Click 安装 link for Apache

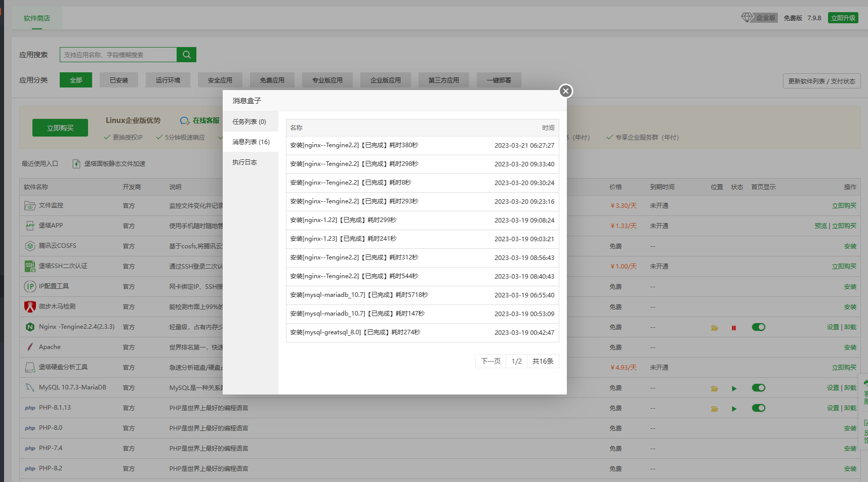tap(850, 347)
